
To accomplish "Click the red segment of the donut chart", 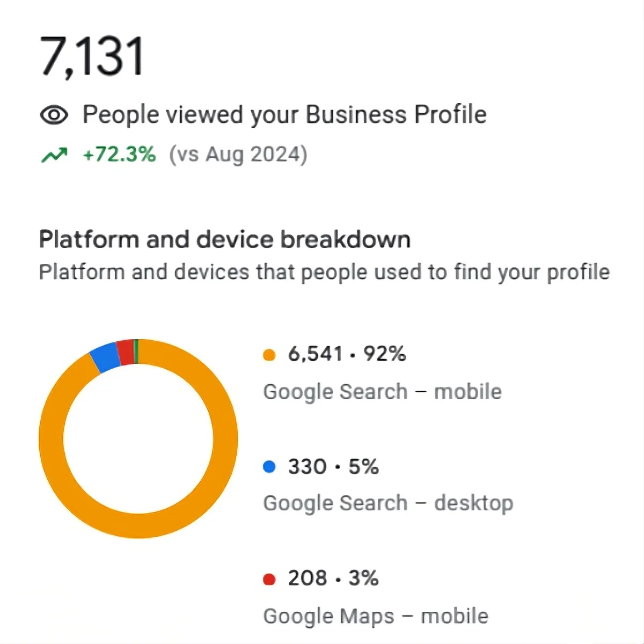I will (126, 353).
